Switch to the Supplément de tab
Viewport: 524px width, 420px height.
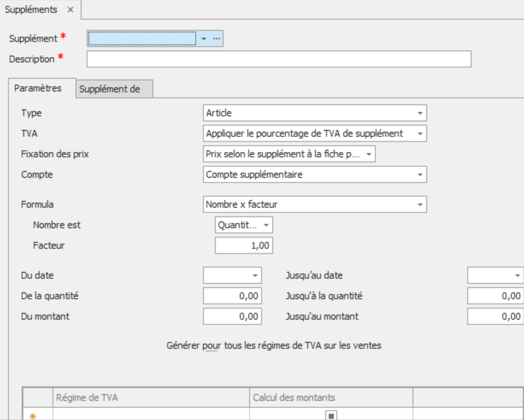point(114,89)
